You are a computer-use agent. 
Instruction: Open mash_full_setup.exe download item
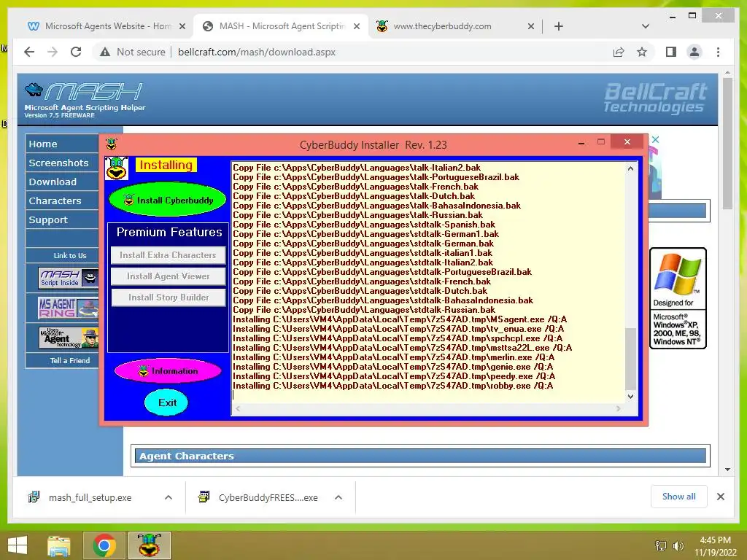pos(90,497)
